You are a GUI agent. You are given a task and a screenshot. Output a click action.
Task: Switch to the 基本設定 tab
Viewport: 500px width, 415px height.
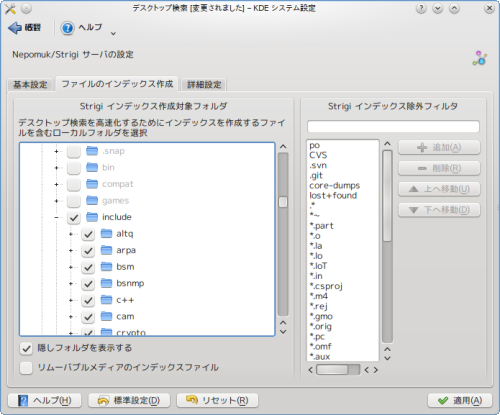(30, 85)
